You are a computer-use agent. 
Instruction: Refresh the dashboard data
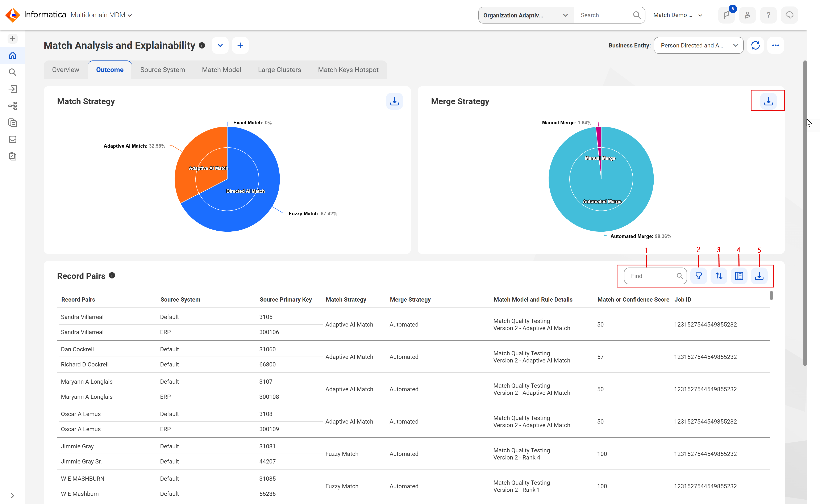click(755, 45)
